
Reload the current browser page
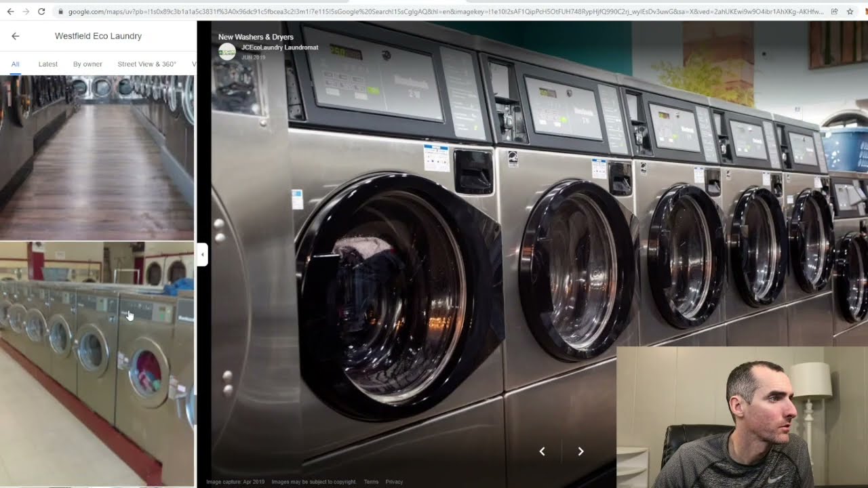41,12
